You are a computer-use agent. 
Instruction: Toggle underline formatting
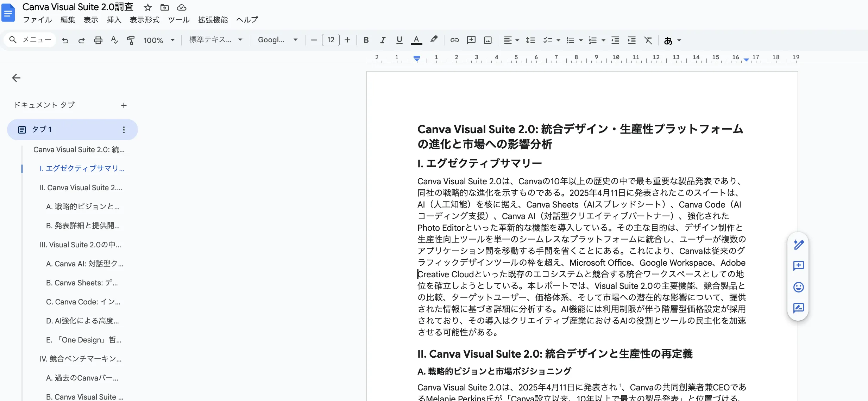point(399,40)
